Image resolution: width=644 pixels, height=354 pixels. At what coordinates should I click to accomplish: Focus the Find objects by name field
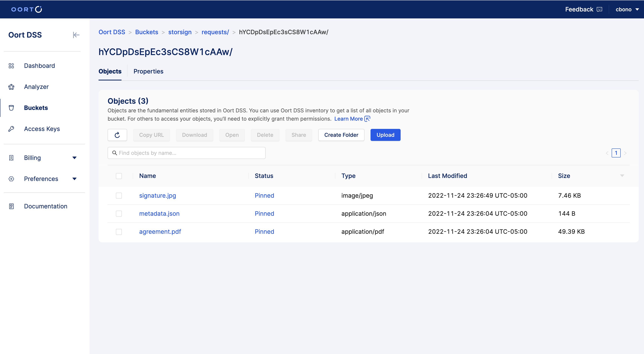[186, 153]
